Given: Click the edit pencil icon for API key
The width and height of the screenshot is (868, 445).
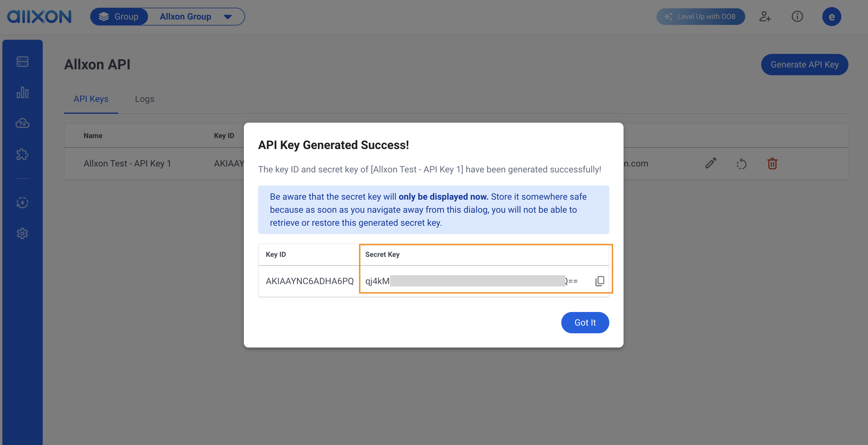Looking at the screenshot, I should 710,164.
